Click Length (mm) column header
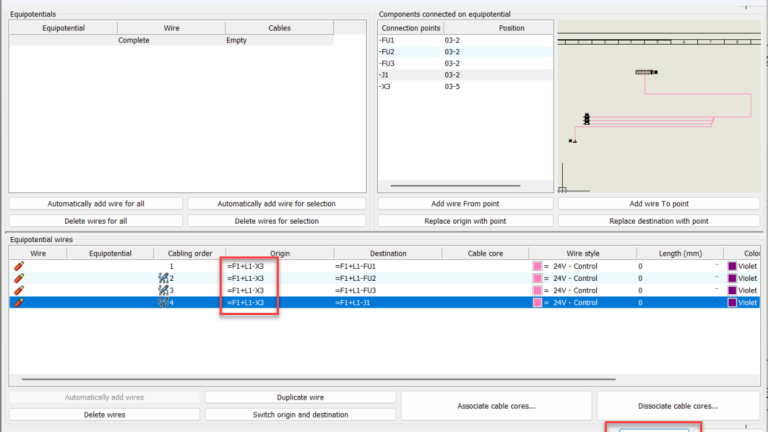 point(680,253)
